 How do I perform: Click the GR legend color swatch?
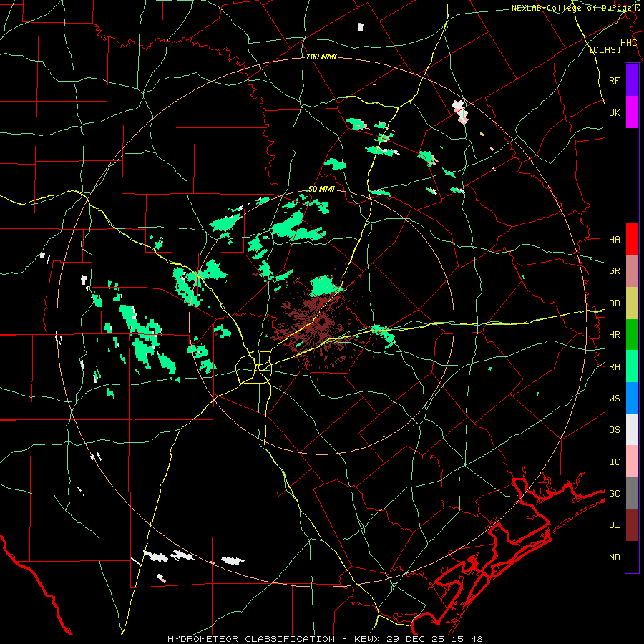tap(632, 271)
